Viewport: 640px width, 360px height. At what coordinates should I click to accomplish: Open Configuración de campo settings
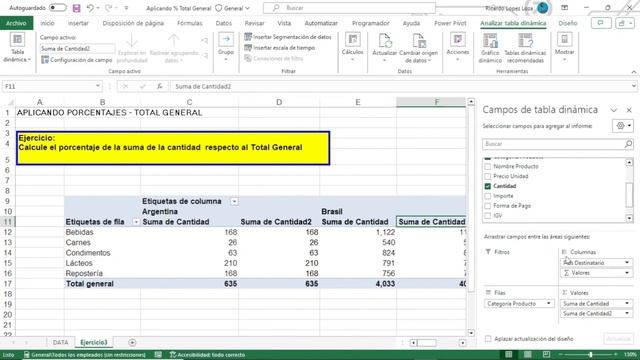(x=77, y=60)
